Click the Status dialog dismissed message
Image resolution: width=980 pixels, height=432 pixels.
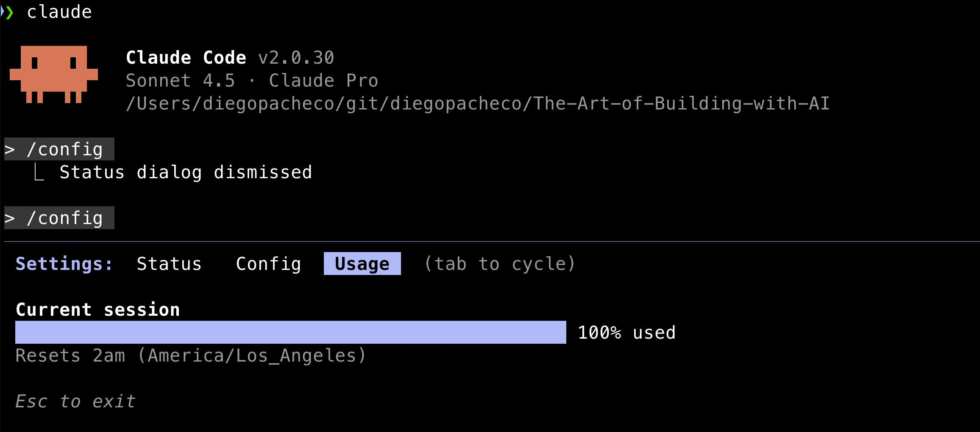[186, 172]
